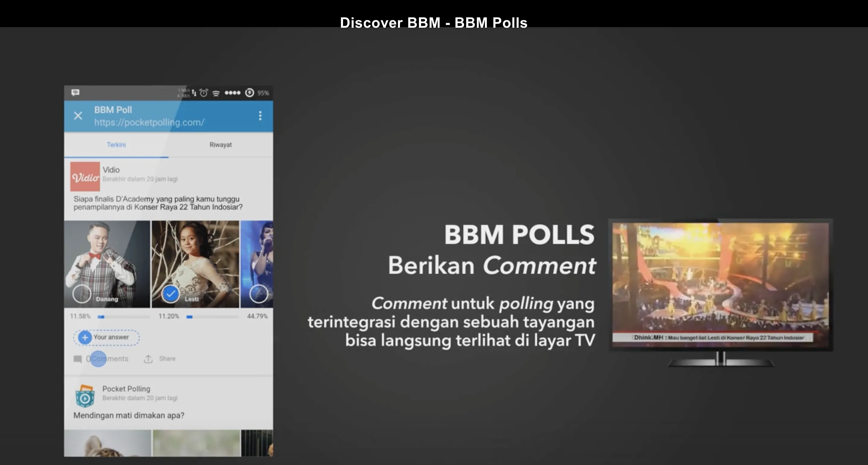Click the video title Discover BBM - BBM Polls
Viewport: 868px width, 465px height.
coord(434,23)
